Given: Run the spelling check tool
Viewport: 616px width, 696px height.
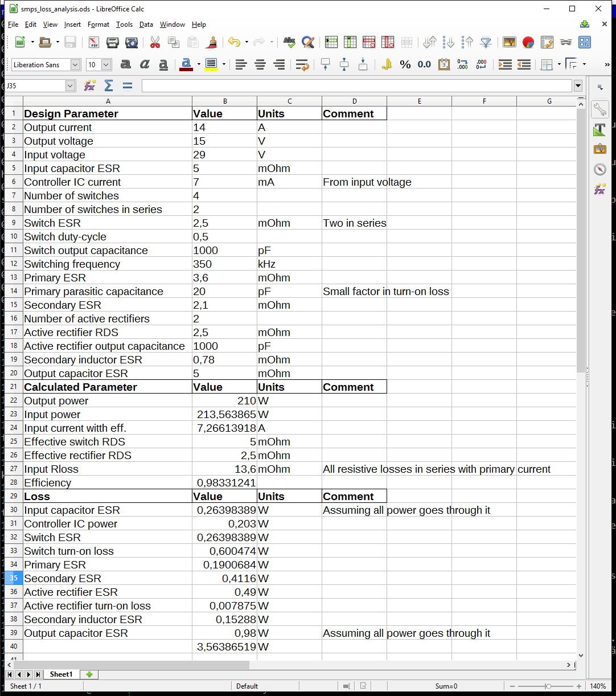Looking at the screenshot, I should coord(289,42).
